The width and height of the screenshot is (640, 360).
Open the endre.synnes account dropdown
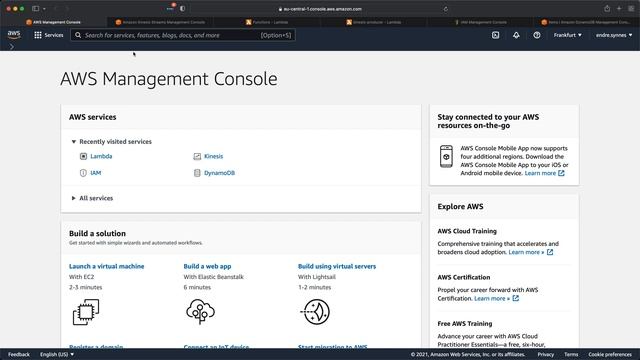point(613,35)
